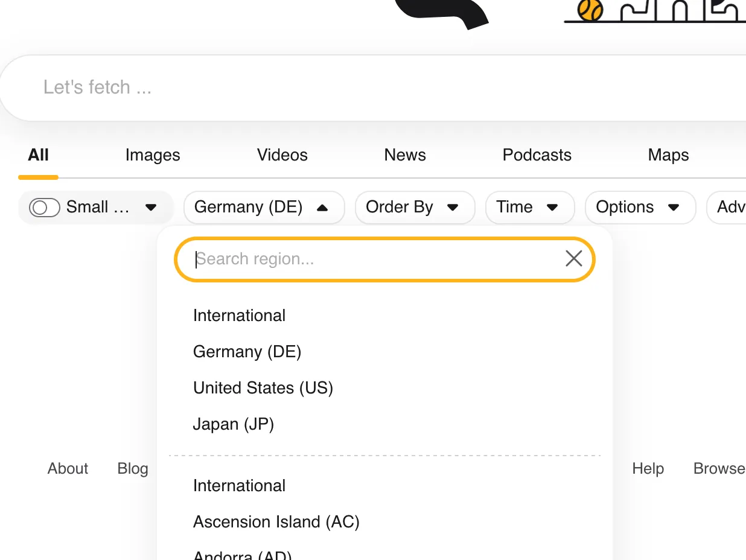Open the Maps tab
This screenshot has width=746, height=560.
tap(668, 155)
